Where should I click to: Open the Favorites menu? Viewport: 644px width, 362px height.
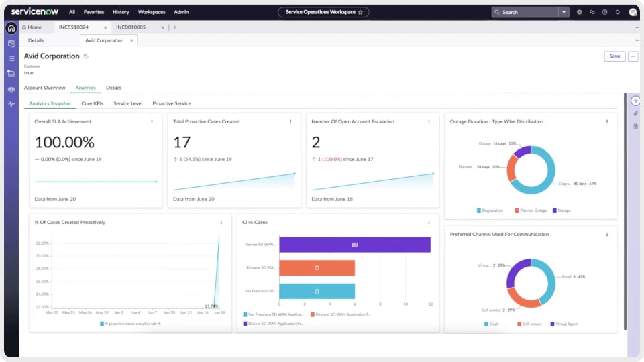(x=94, y=12)
